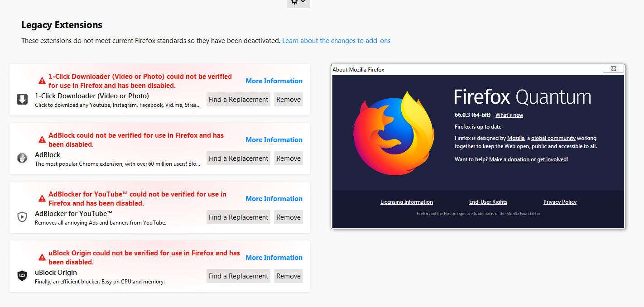Open the Privacy Policy link
644x307 pixels.
pos(560,202)
